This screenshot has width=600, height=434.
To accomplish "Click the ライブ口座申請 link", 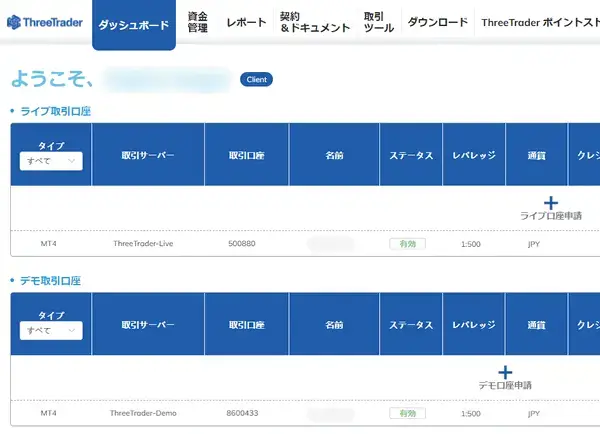I will [x=551, y=216].
